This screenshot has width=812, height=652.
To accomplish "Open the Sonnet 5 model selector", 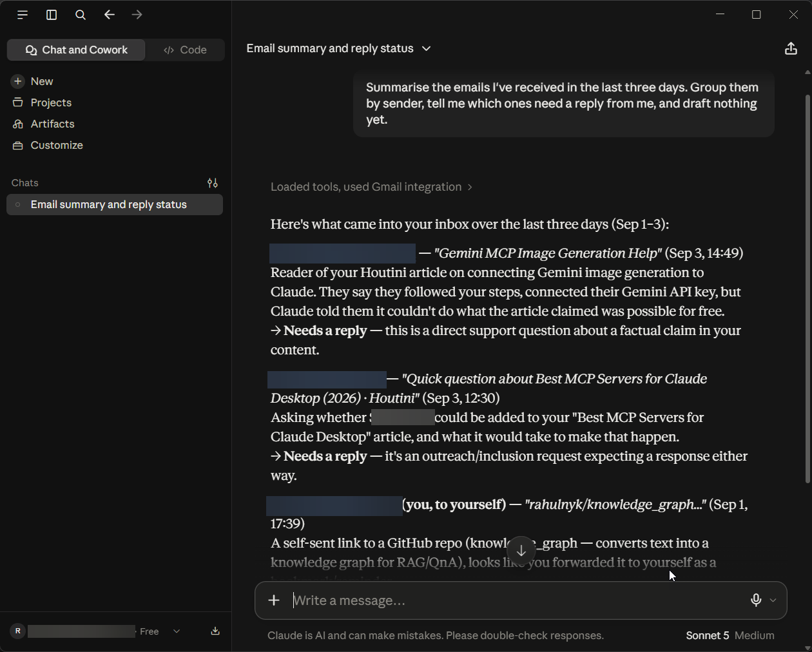I will pos(707,635).
